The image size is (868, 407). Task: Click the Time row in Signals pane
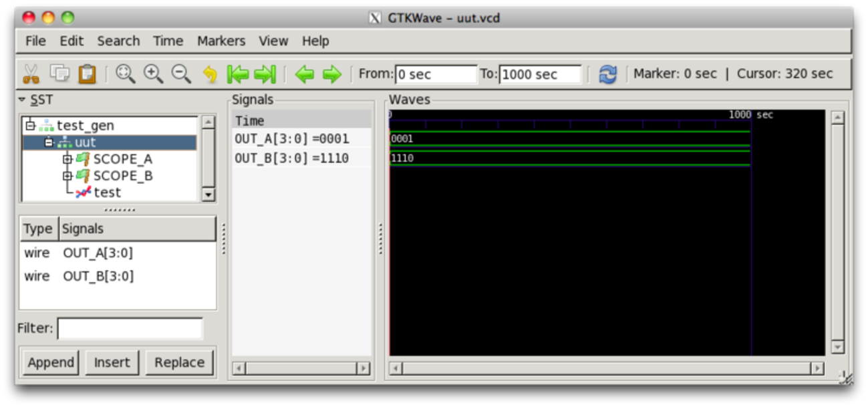pyautogui.click(x=301, y=120)
